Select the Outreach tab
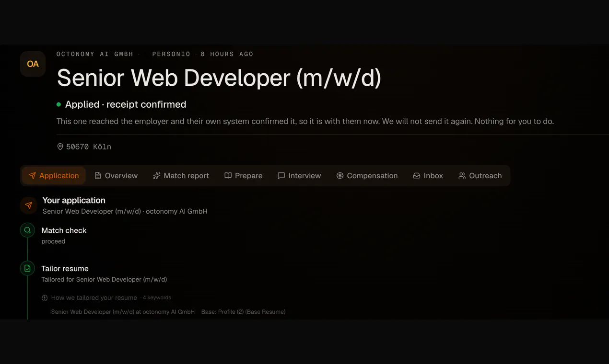Image resolution: width=609 pixels, height=364 pixels. point(480,176)
